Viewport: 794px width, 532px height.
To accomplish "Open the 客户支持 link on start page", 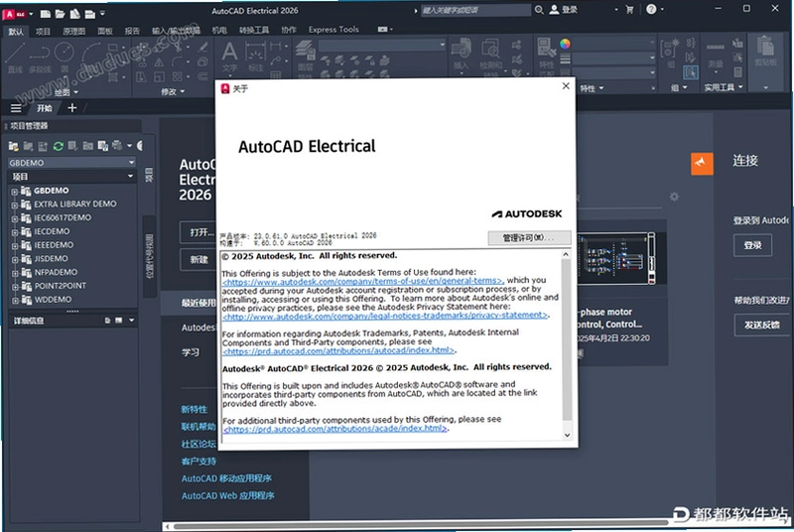I will pos(198,462).
